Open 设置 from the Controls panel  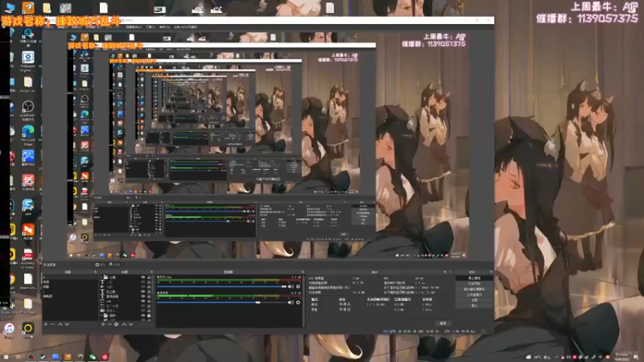[474, 300]
